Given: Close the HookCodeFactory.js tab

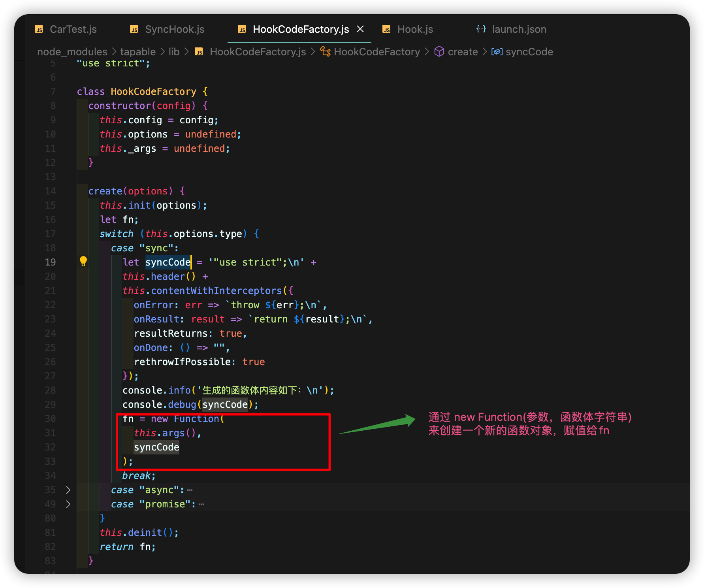Looking at the screenshot, I should click(x=360, y=29).
